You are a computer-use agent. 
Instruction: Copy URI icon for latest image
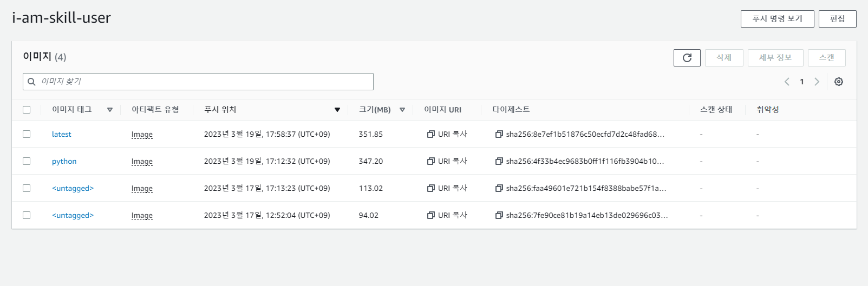click(x=431, y=134)
